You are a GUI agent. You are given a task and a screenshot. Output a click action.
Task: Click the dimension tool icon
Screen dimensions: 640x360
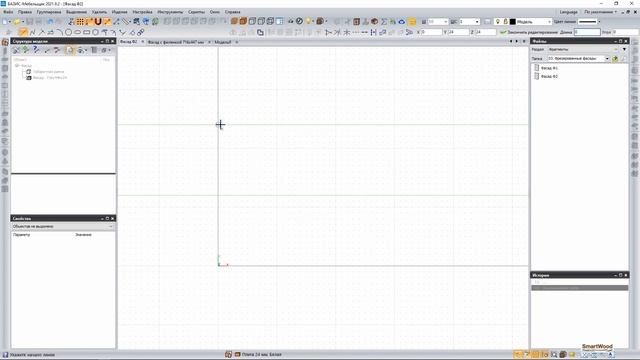[373, 32]
